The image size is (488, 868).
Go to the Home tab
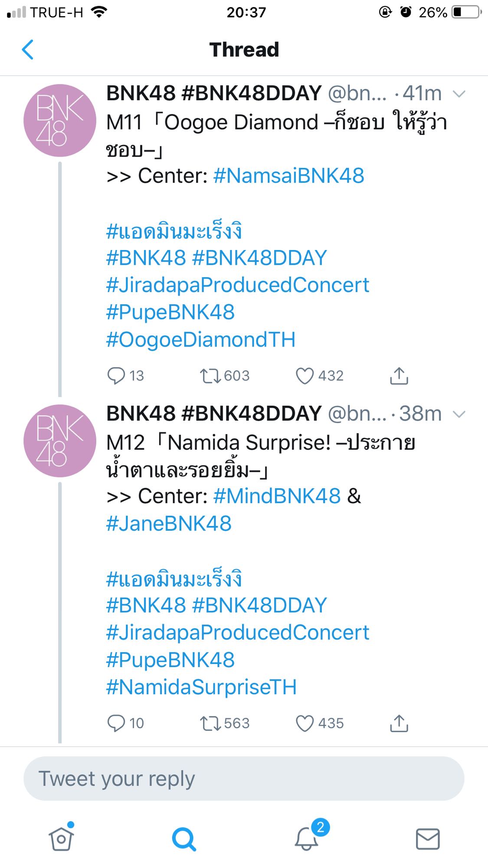[61, 838]
